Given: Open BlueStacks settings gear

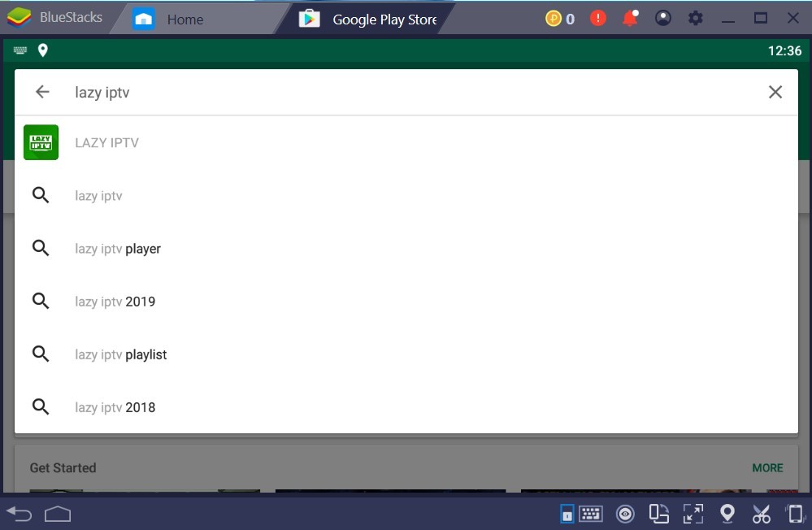Looking at the screenshot, I should click(x=696, y=19).
